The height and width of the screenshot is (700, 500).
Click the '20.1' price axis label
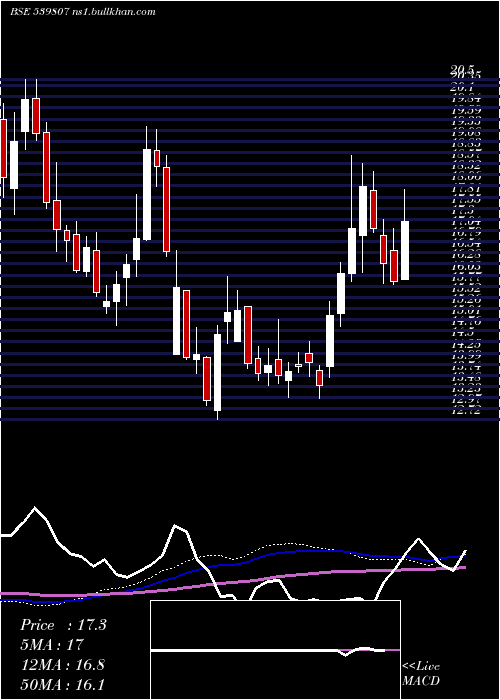[462, 88]
